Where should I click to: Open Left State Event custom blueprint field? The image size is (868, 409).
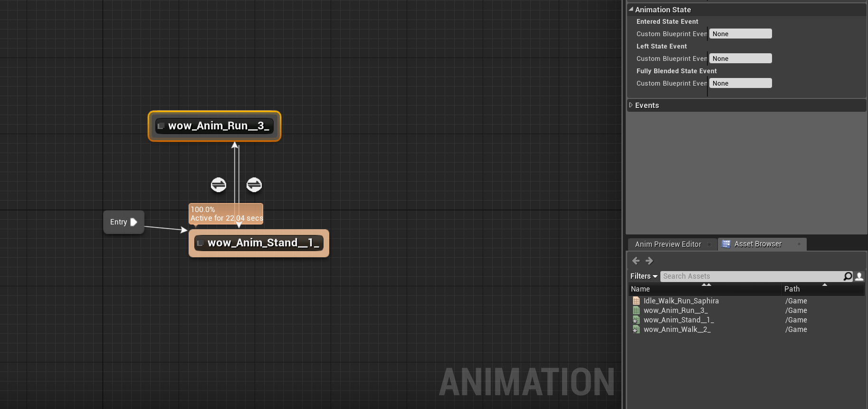pos(740,58)
